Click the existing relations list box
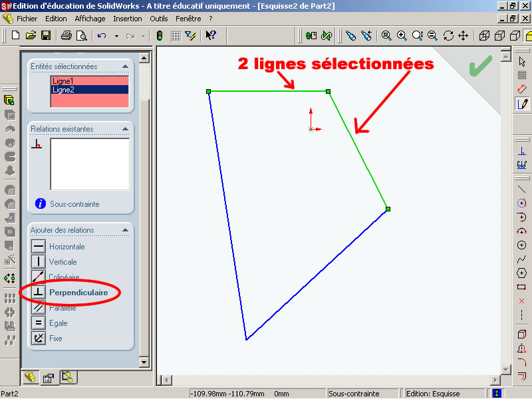This screenshot has height=399, width=532. pos(90,164)
